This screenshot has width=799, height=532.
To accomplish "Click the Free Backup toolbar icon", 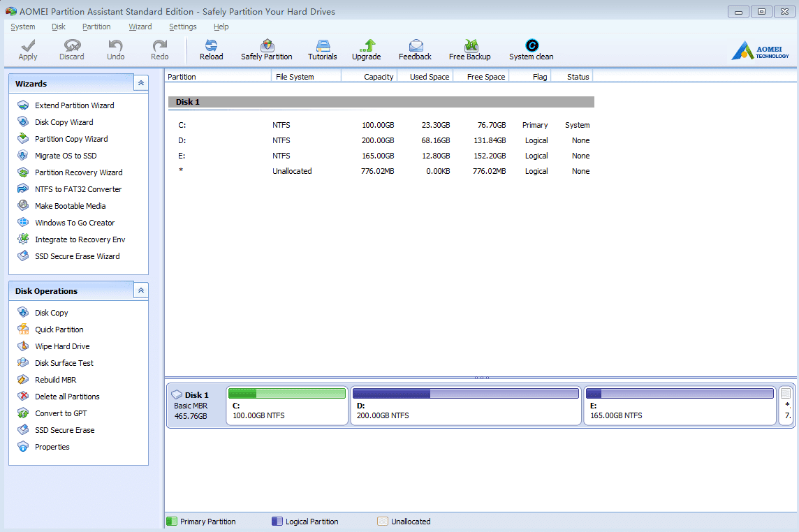I will [470, 46].
